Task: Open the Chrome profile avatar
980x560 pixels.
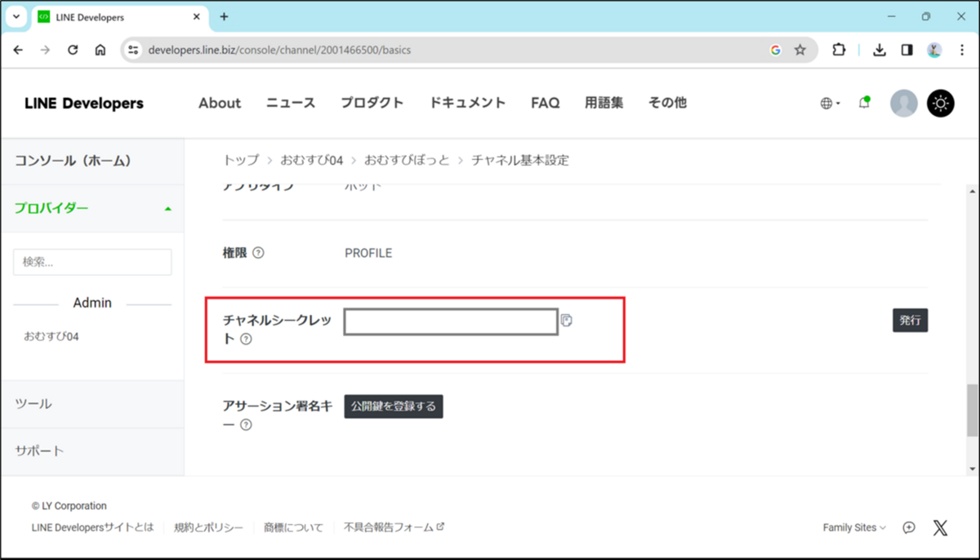Action: (934, 50)
